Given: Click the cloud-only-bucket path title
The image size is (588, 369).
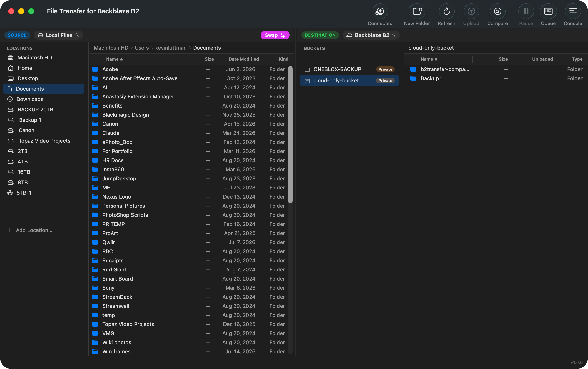Looking at the screenshot, I should (431, 48).
